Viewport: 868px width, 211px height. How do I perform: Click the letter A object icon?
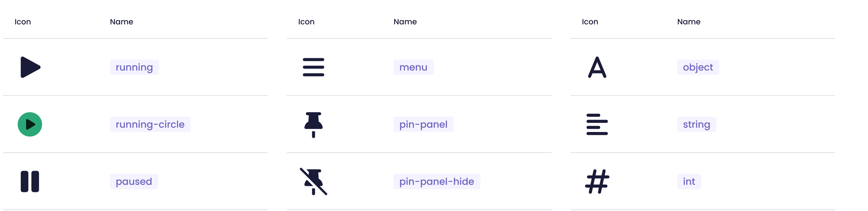pyautogui.click(x=597, y=67)
